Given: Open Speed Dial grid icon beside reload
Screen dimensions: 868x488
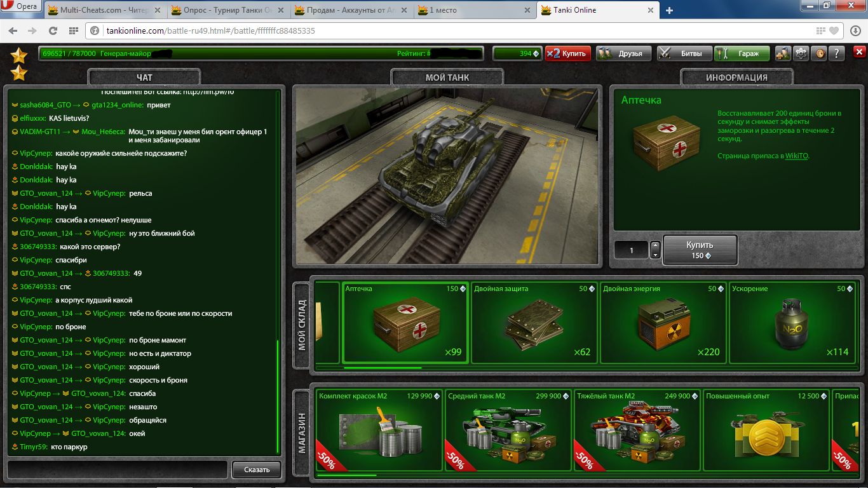Looking at the screenshot, I should (x=74, y=31).
